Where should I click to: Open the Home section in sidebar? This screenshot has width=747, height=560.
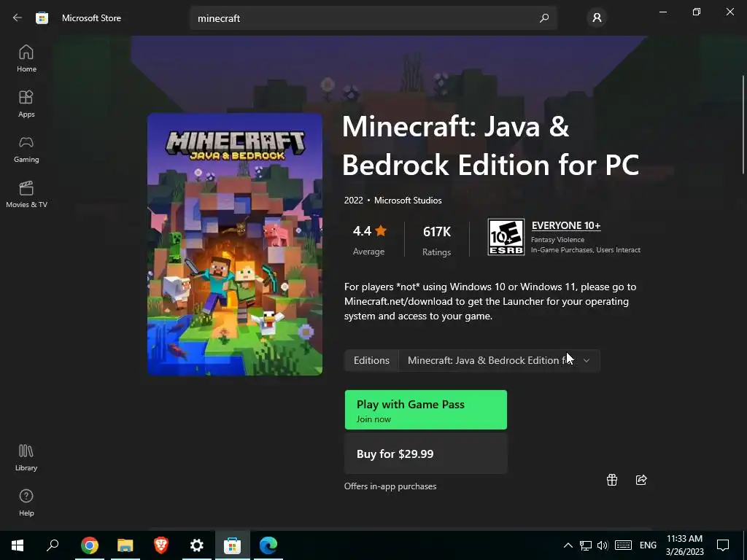[26, 58]
